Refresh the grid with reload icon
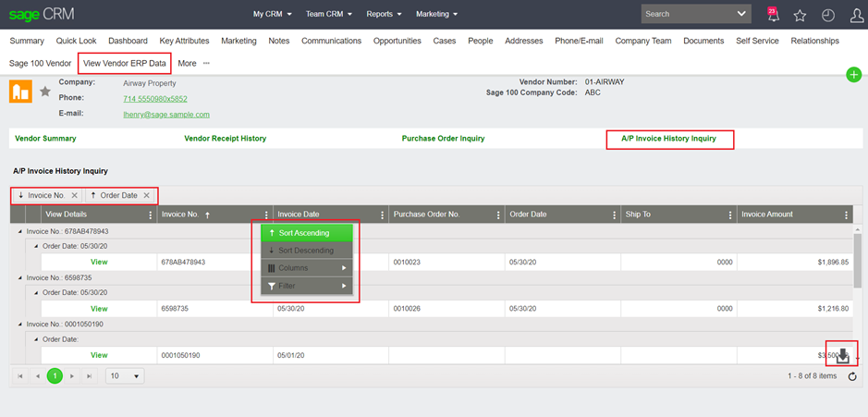Viewport: 868px width, 417px height. (x=852, y=376)
